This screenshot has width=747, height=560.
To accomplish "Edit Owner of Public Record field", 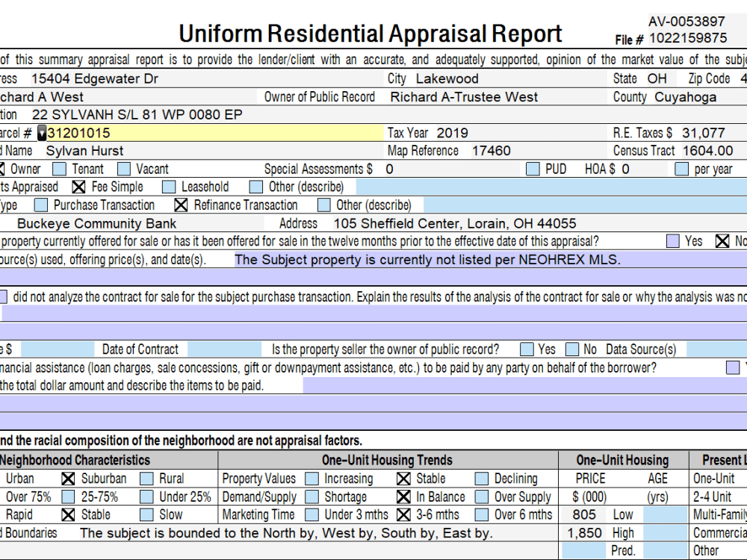I will [498, 97].
